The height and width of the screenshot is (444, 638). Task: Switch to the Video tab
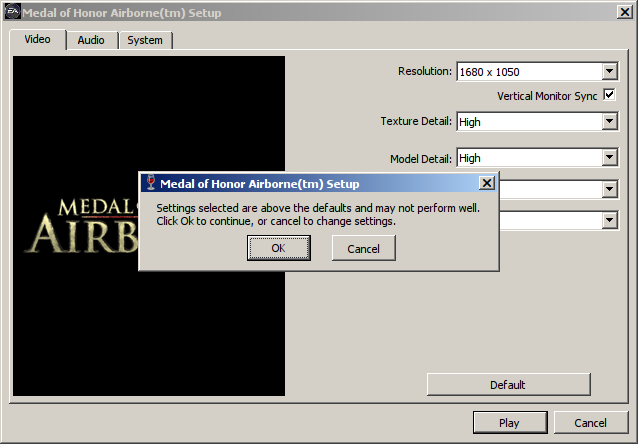click(37, 39)
